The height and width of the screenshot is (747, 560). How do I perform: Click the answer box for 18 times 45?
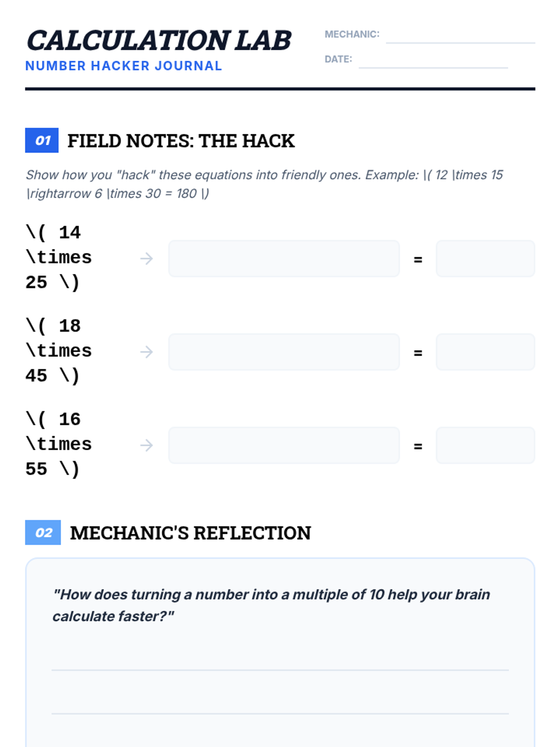coord(485,352)
